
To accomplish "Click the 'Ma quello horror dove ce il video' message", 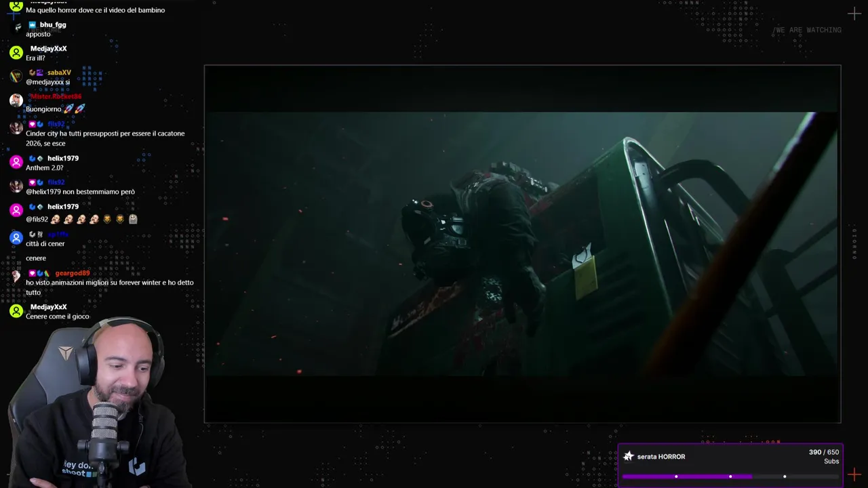I will pos(95,10).
